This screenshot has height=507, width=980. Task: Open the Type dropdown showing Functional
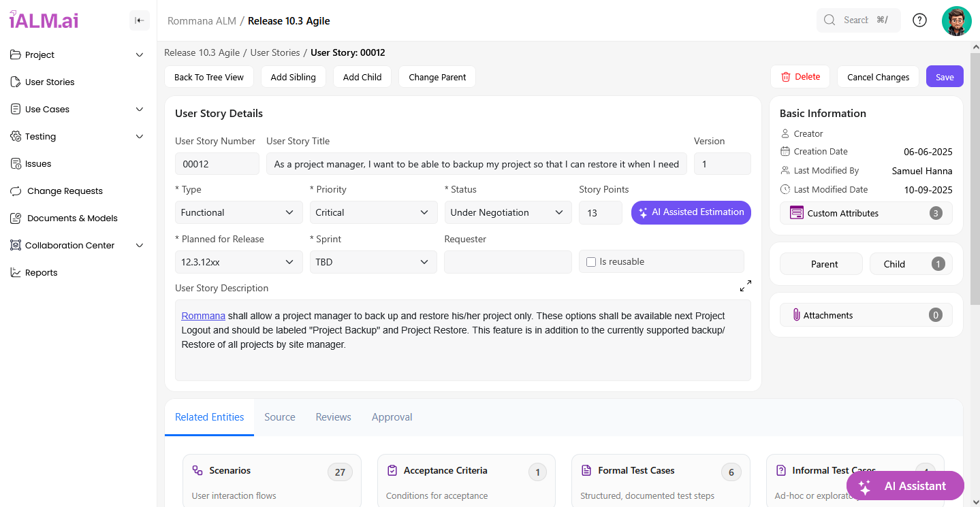238,212
